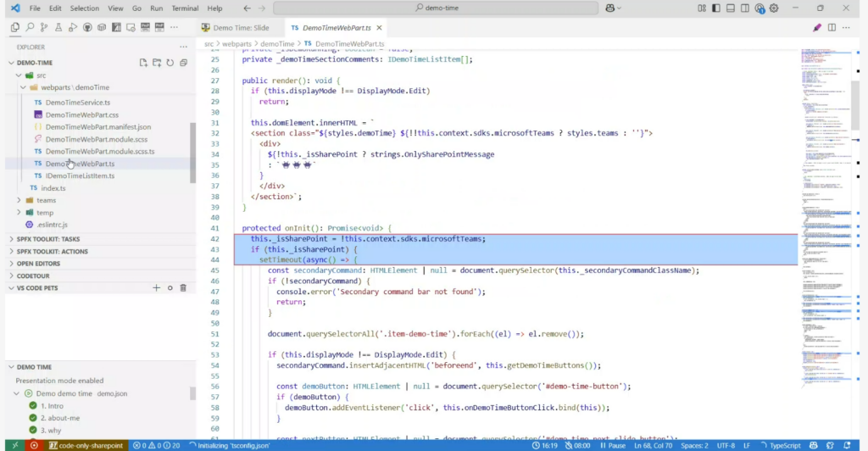
Task: Collapse all folders in Explorer
Action: click(x=183, y=63)
